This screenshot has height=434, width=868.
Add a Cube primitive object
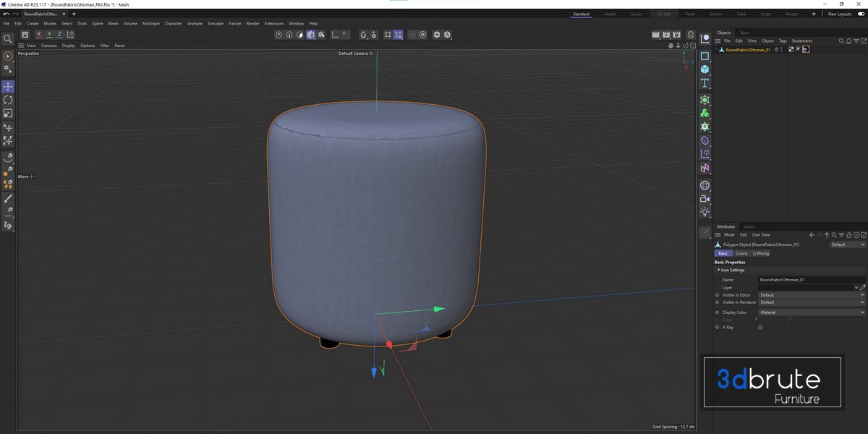pos(705,69)
